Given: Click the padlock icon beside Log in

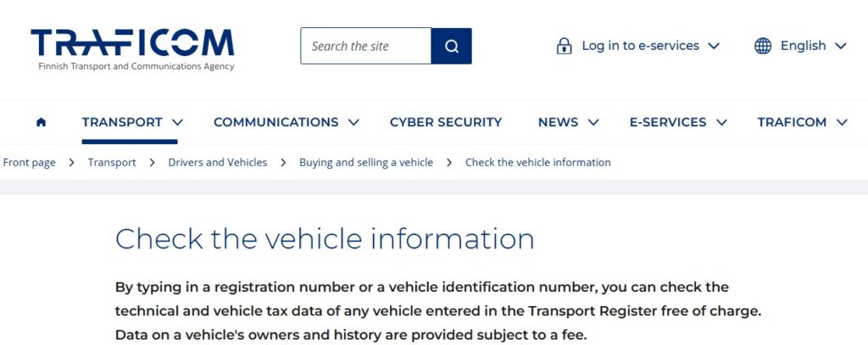Looking at the screenshot, I should (564, 46).
